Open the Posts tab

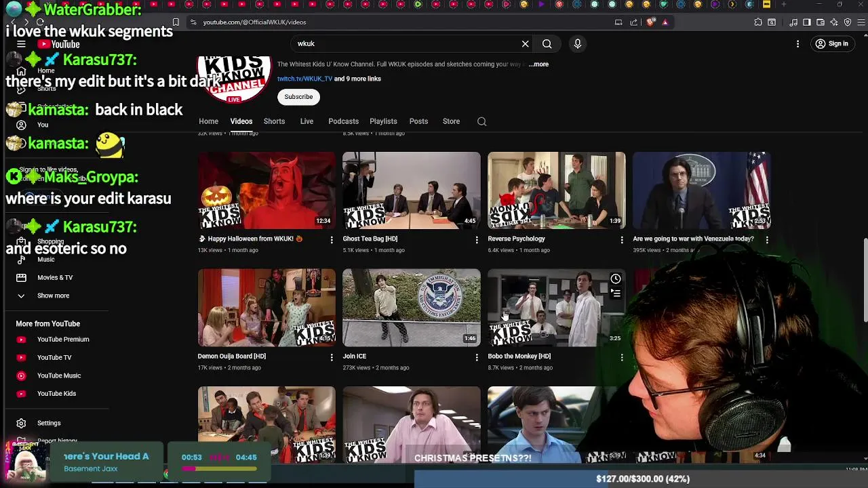pyautogui.click(x=418, y=121)
